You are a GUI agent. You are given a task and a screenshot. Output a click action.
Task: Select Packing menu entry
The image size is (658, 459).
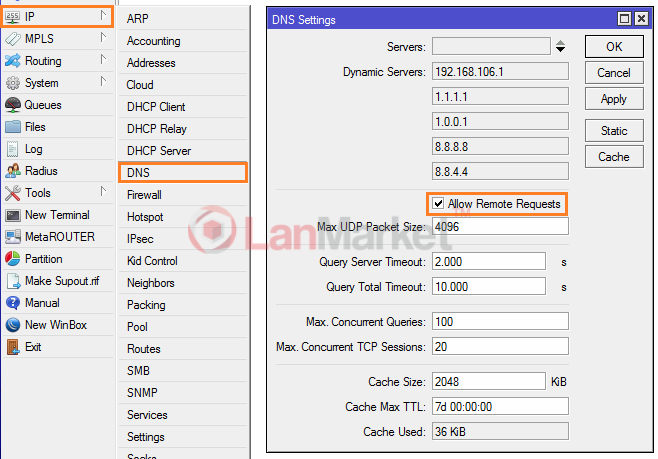pyautogui.click(x=183, y=305)
